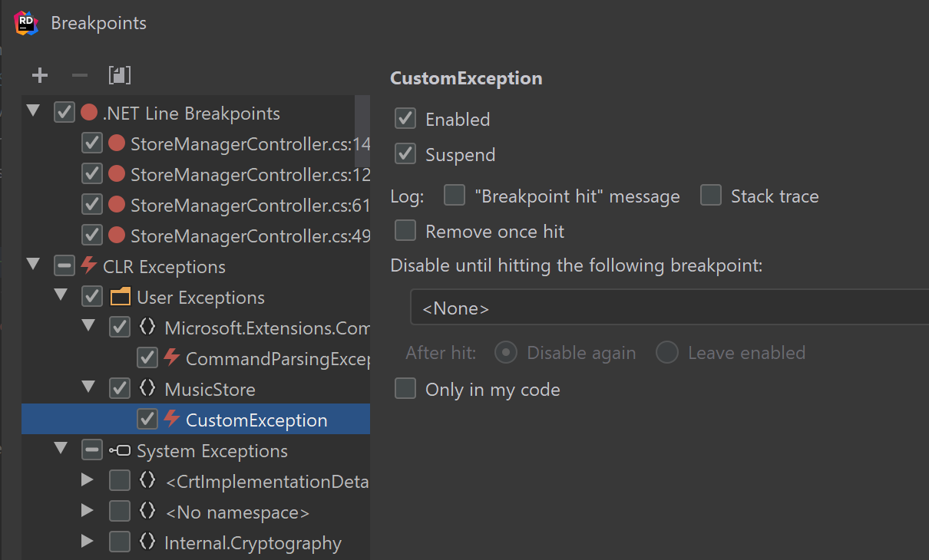
Task: Expand the Internal.Cryptography namespace node
Action: 88,542
